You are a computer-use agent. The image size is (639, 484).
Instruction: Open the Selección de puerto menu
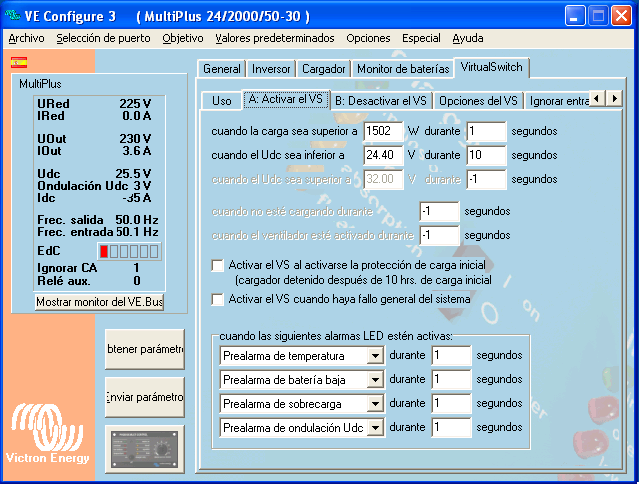104,38
